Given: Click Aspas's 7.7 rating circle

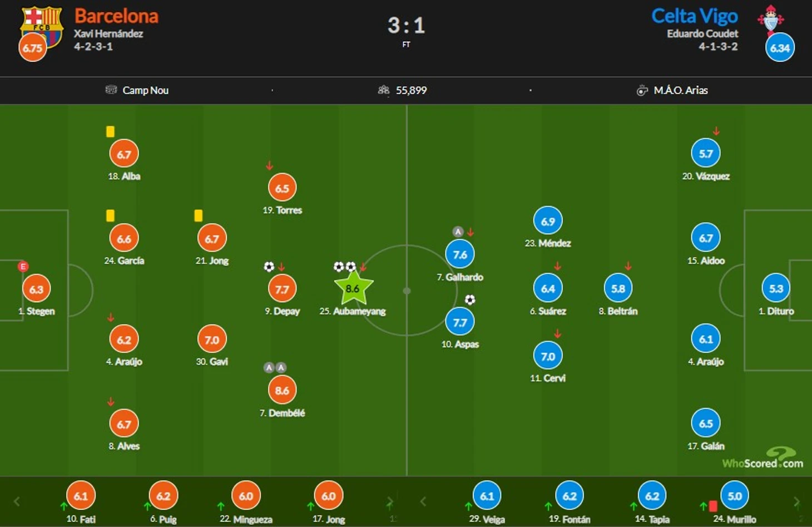Looking at the screenshot, I should coord(460,322).
